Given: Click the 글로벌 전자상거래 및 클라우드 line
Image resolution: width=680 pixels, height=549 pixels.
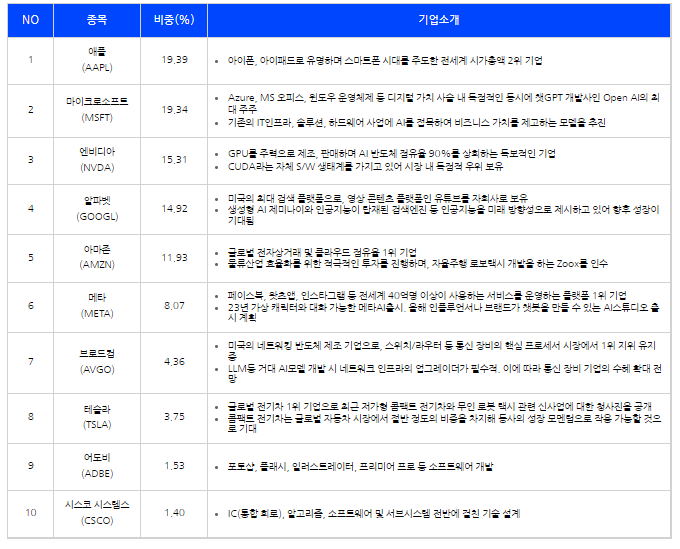Looking at the screenshot, I should pyautogui.click(x=322, y=252).
